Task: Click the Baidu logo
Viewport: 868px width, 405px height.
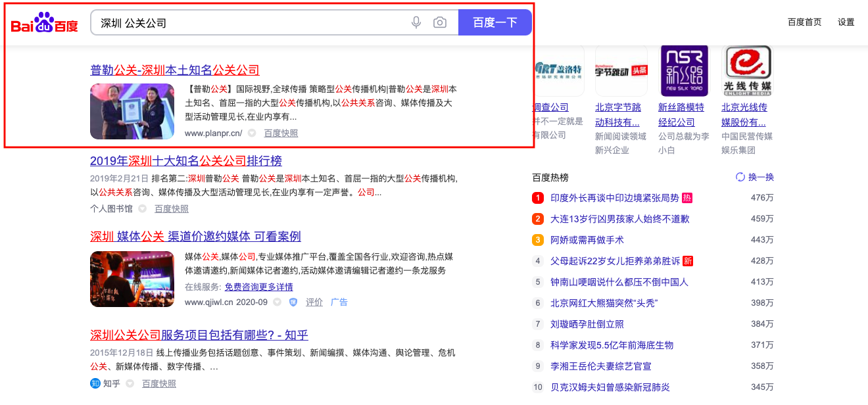Action: 44,22
